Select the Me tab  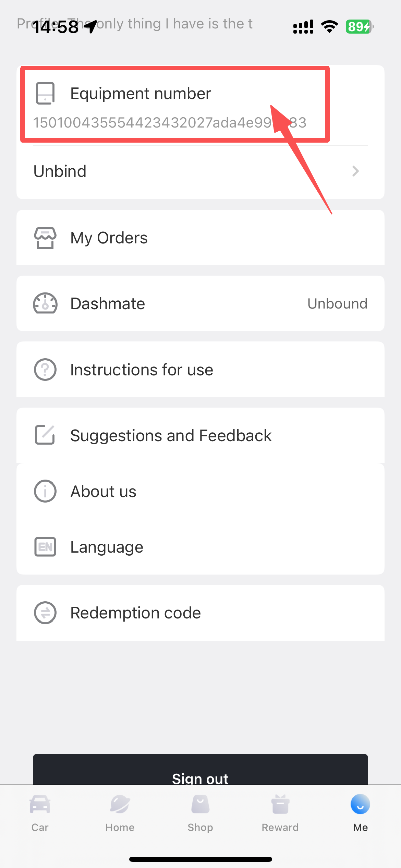(x=360, y=813)
